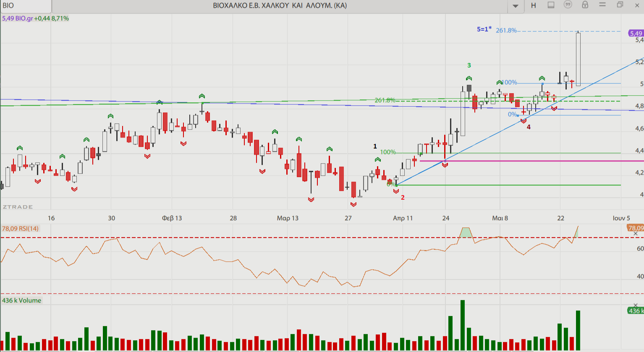Select the blue '5=1*' wave annotation

(484, 29)
